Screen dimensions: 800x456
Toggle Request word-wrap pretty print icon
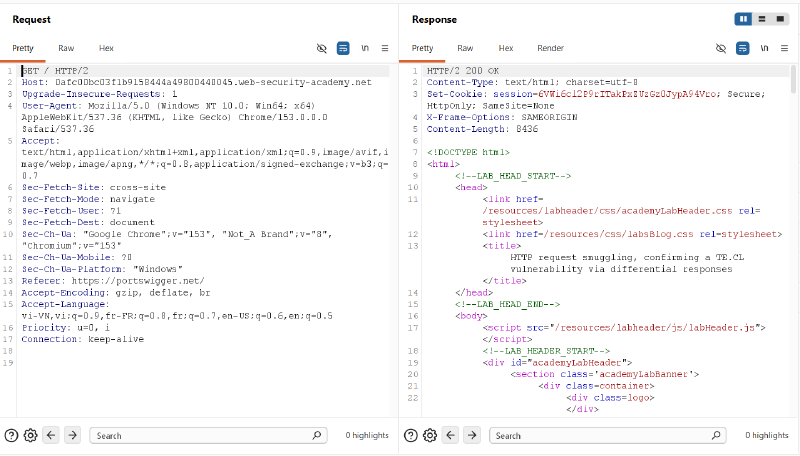[x=343, y=48]
